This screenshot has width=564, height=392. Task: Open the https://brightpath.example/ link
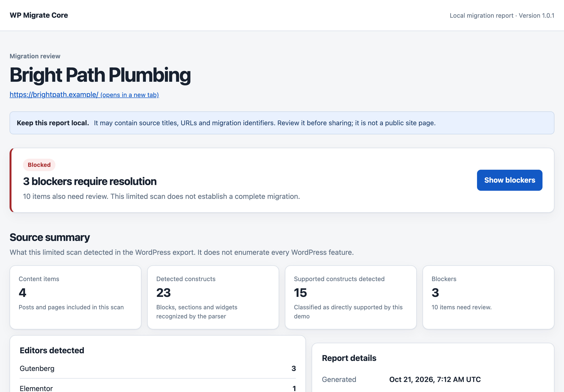click(84, 95)
